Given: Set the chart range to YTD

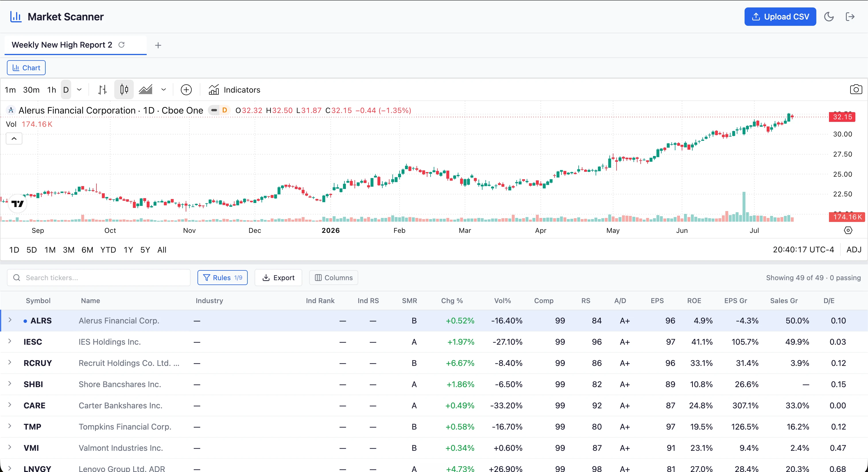Looking at the screenshot, I should click(108, 250).
